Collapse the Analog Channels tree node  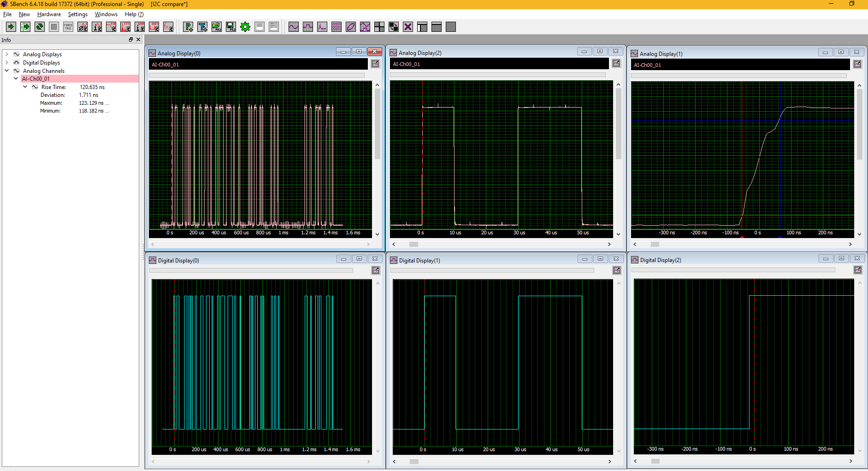pos(7,71)
